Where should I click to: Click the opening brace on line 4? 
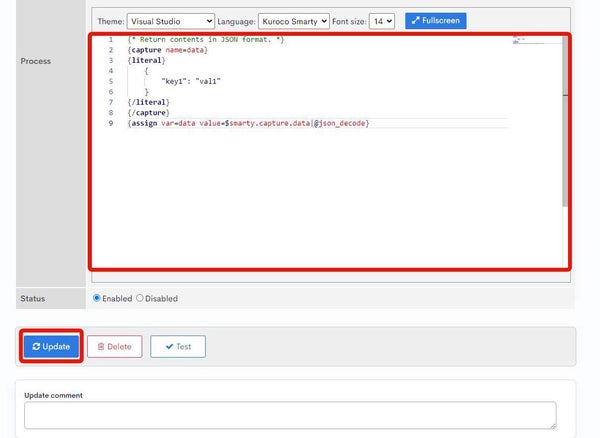point(147,71)
